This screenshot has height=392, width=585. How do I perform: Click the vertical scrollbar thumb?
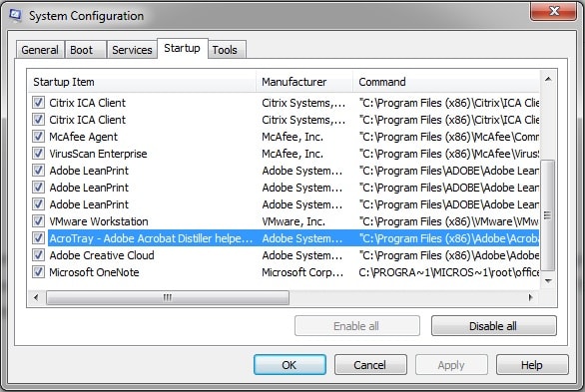tap(548, 215)
